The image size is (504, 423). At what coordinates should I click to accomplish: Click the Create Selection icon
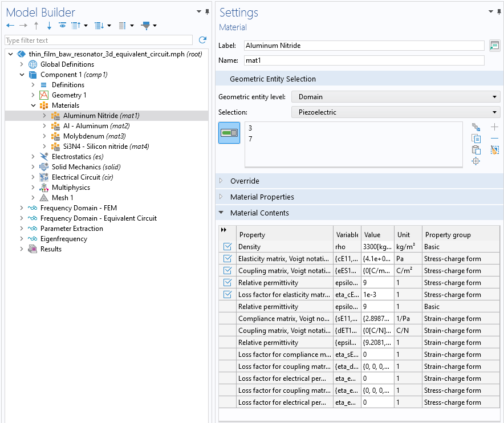click(476, 127)
